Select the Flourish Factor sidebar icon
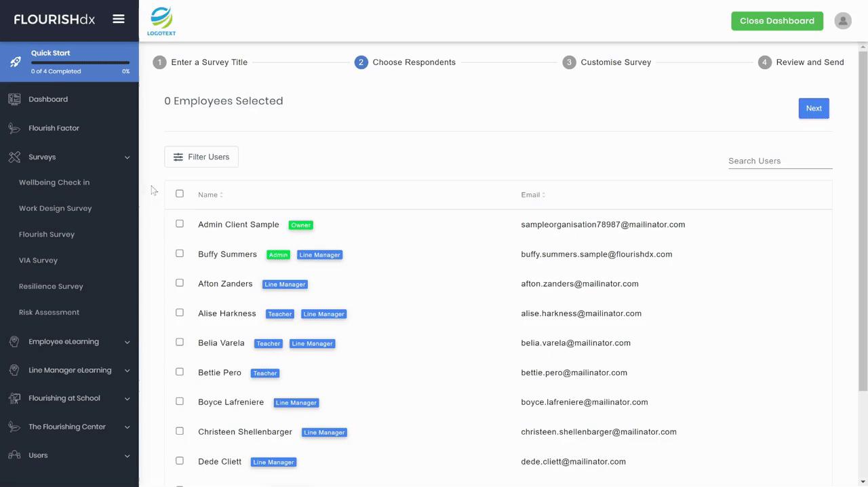 click(14, 128)
